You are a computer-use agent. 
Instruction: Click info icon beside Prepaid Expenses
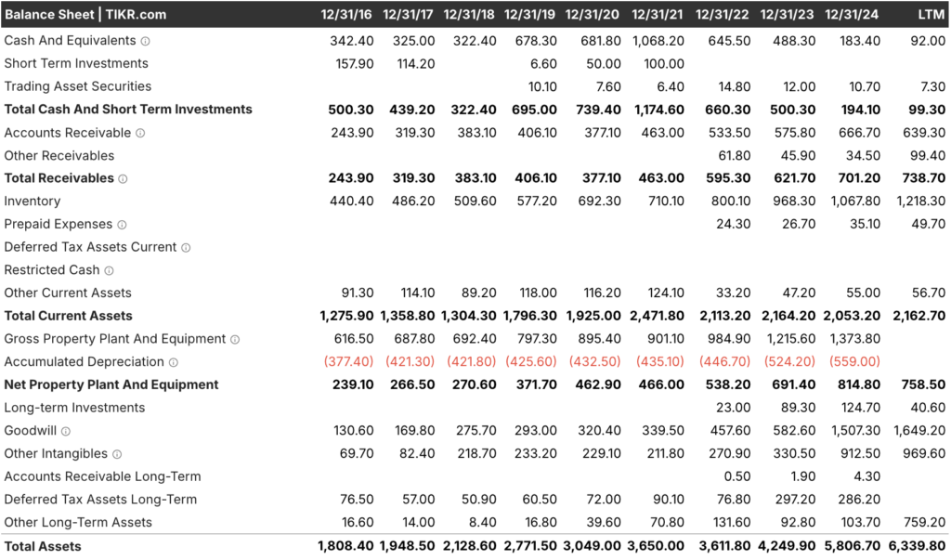point(122,225)
